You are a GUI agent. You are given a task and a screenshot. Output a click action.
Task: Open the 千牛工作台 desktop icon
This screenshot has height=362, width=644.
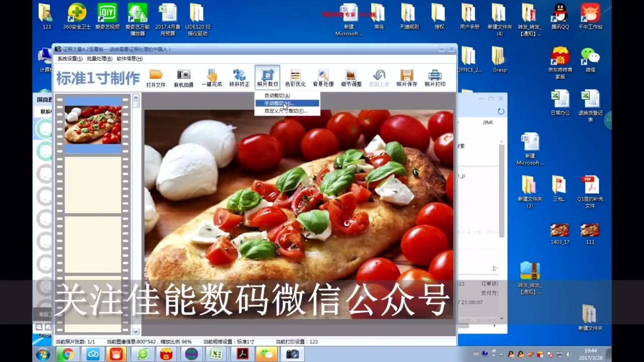point(590,16)
